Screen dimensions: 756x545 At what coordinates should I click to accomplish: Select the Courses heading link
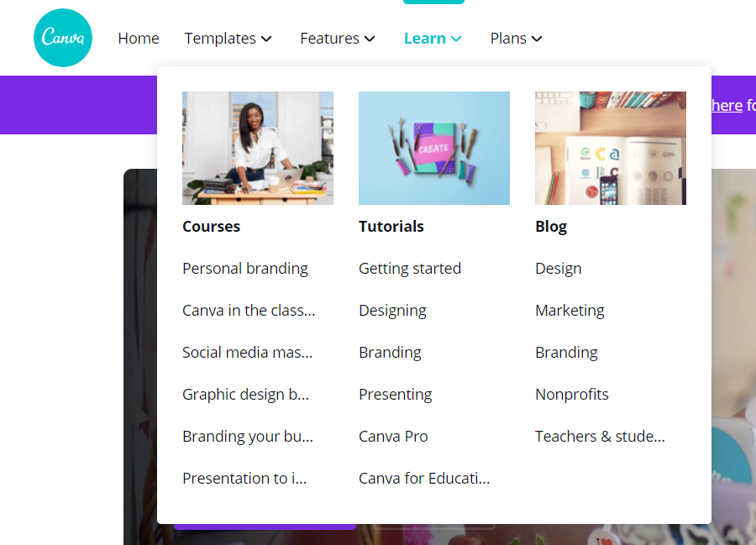click(211, 226)
